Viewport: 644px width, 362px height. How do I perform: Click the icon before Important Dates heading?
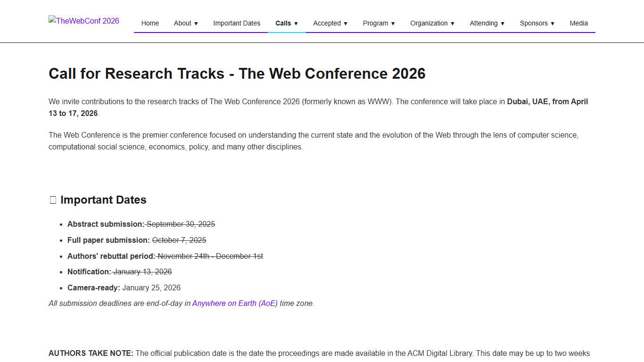[x=52, y=199]
